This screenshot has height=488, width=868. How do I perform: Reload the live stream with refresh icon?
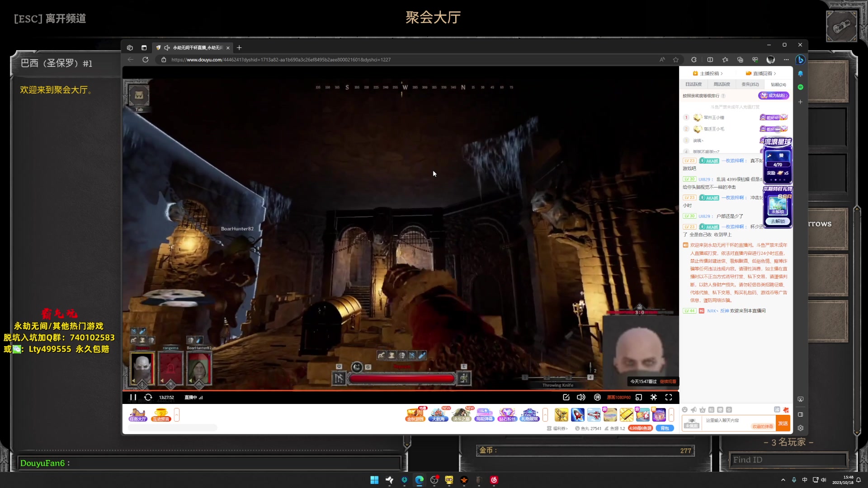148,397
